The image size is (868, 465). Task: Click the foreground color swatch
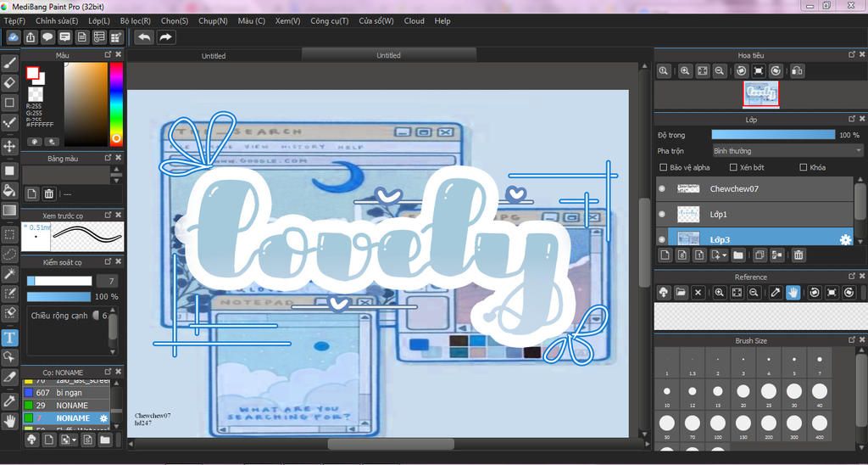(32, 73)
